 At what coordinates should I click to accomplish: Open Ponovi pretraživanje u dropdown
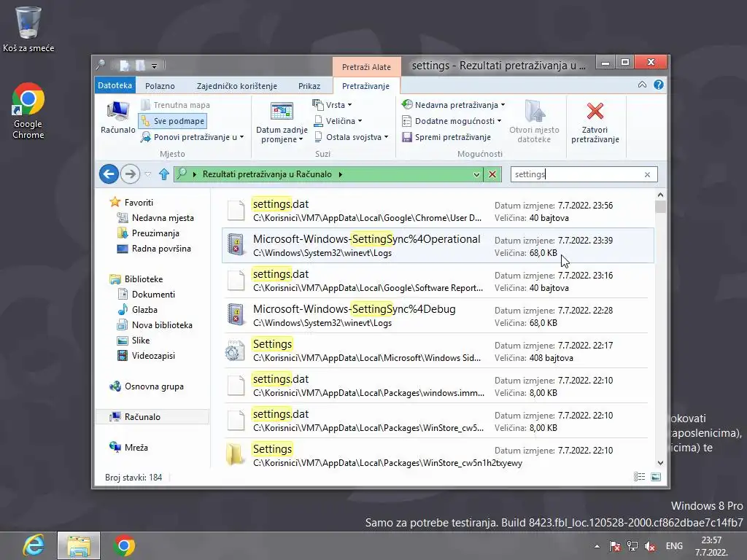[193, 137]
